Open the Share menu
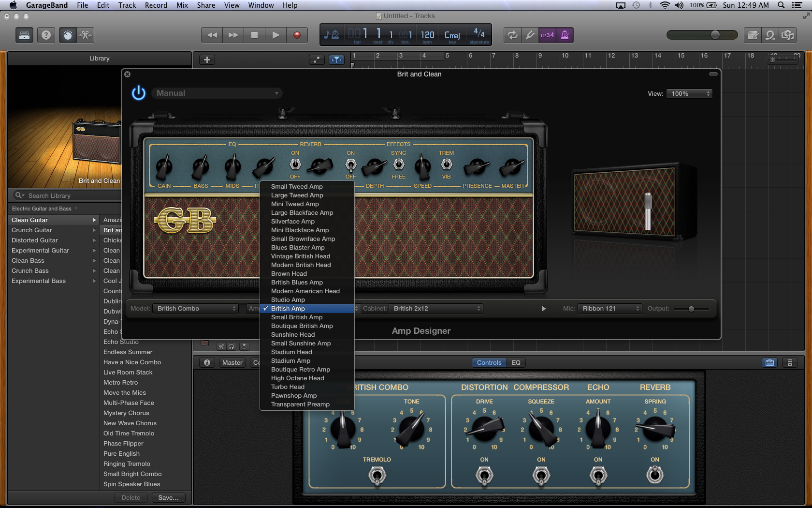This screenshot has width=812, height=508. tap(206, 5)
